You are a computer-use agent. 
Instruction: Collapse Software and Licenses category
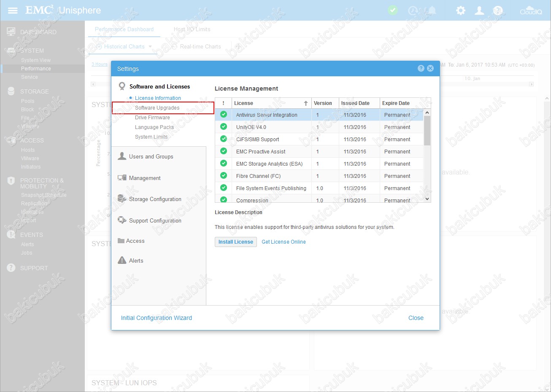point(159,86)
